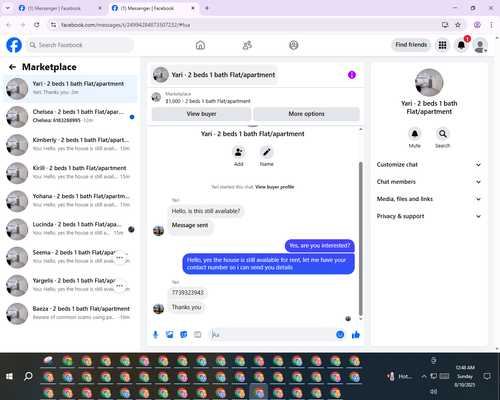Click the Facebook logo icon
This screenshot has height=400, width=500.
[14, 45]
